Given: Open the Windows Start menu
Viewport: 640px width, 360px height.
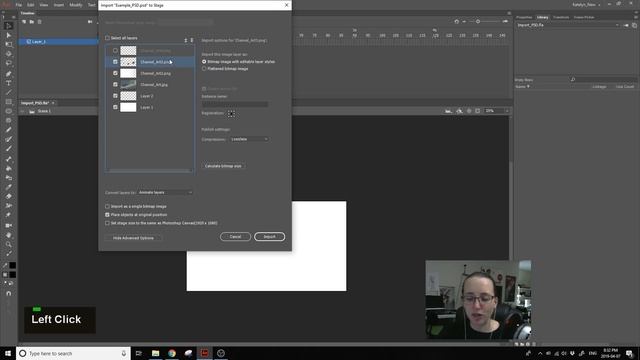Looking at the screenshot, I should pyautogui.click(x=8, y=353).
